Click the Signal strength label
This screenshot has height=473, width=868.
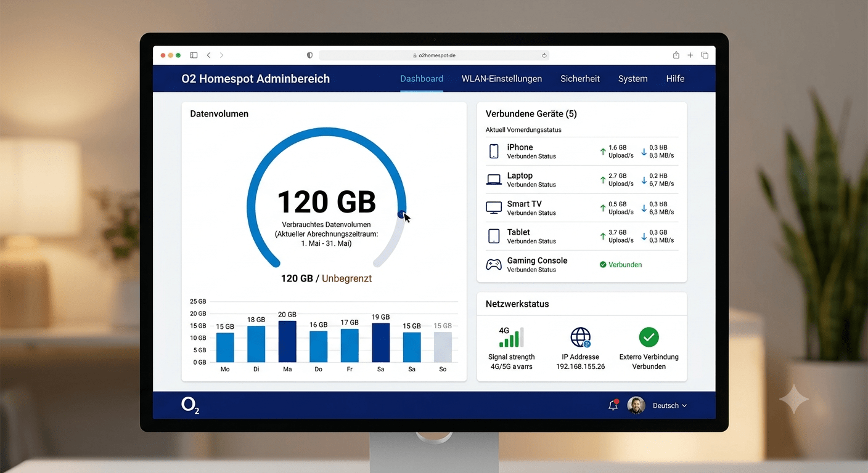click(512, 357)
